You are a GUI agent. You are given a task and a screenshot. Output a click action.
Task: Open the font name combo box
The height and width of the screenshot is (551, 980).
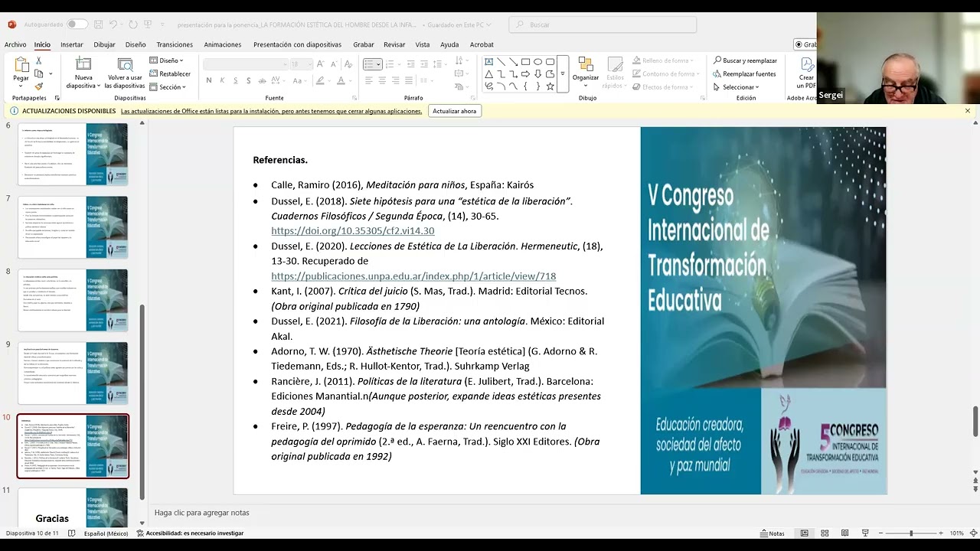point(245,64)
